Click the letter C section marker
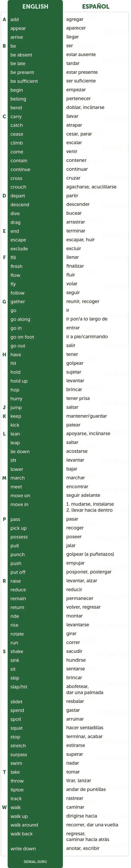This screenshot has width=131, height=868. [4, 117]
